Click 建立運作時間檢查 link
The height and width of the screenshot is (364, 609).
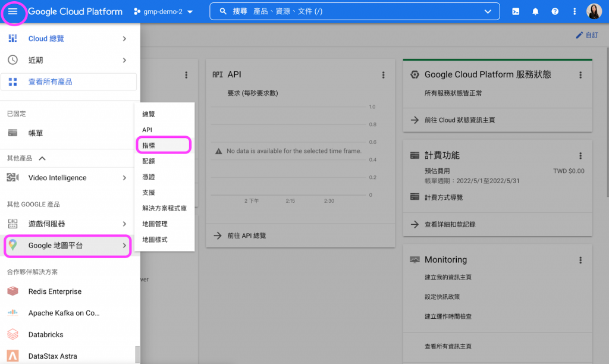[448, 316]
